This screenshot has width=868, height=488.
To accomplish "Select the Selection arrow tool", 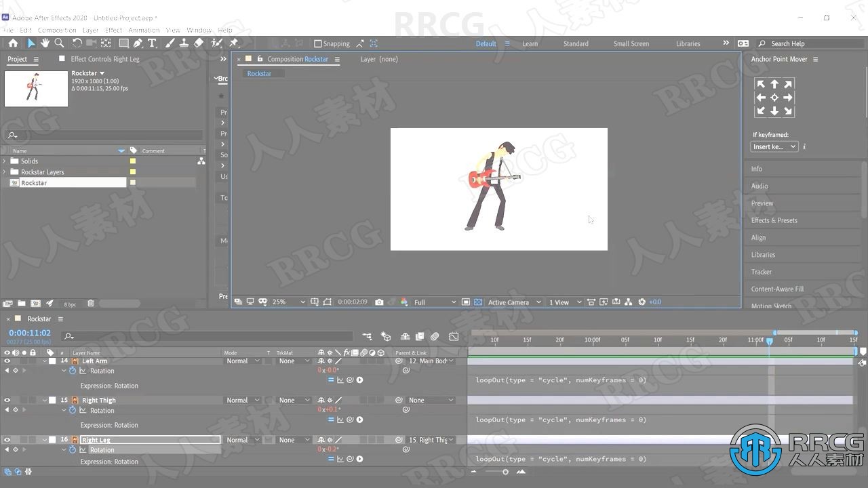I will click(x=31, y=43).
